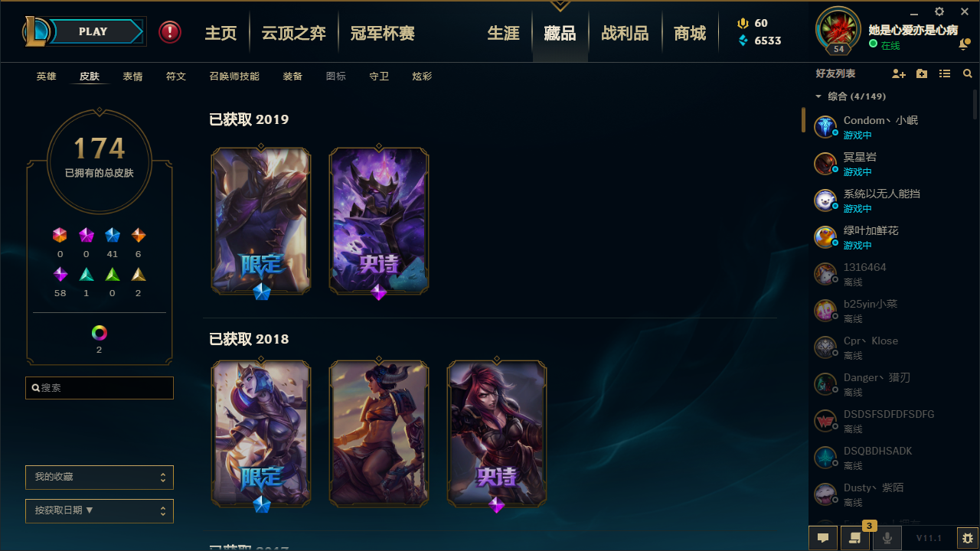This screenshot has width=980, height=551.
Task: Open the chat bubble icon
Action: tap(823, 538)
